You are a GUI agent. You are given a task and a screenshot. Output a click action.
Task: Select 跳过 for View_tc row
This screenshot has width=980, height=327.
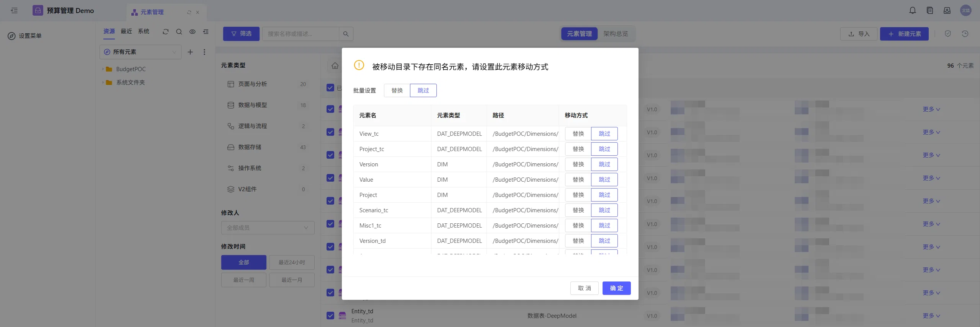pyautogui.click(x=604, y=134)
